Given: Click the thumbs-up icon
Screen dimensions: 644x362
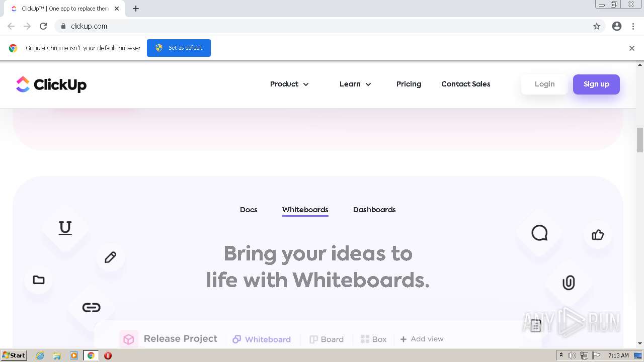Looking at the screenshot, I should (598, 235).
